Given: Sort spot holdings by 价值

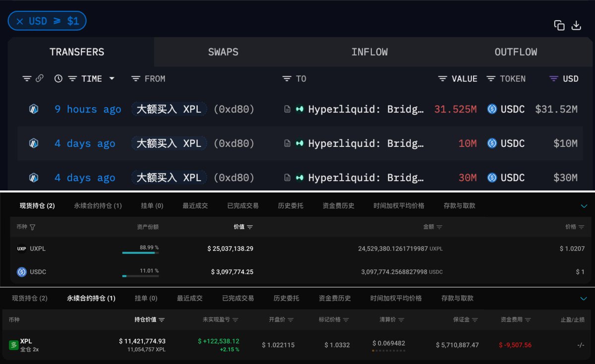Looking at the screenshot, I should tap(243, 227).
